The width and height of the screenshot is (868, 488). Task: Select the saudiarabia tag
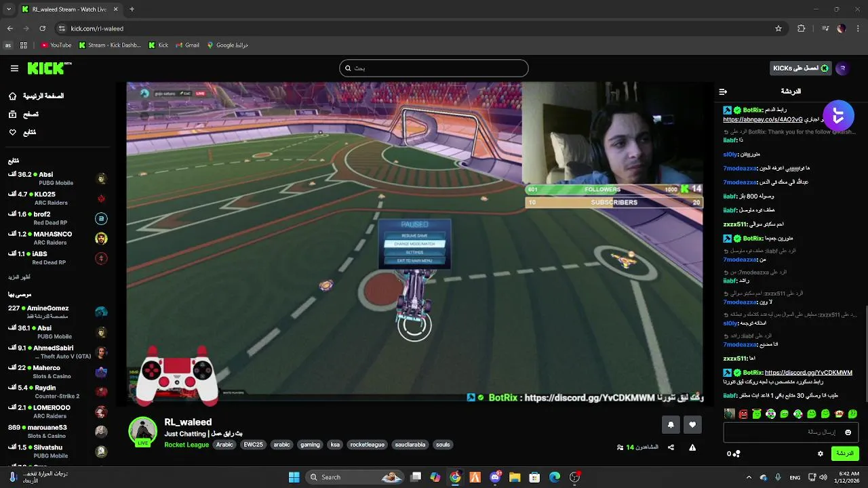click(409, 445)
